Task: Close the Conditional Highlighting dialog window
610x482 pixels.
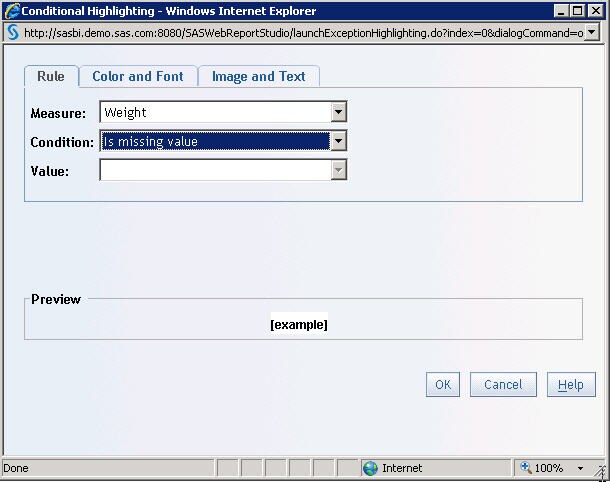Action: 594,11
